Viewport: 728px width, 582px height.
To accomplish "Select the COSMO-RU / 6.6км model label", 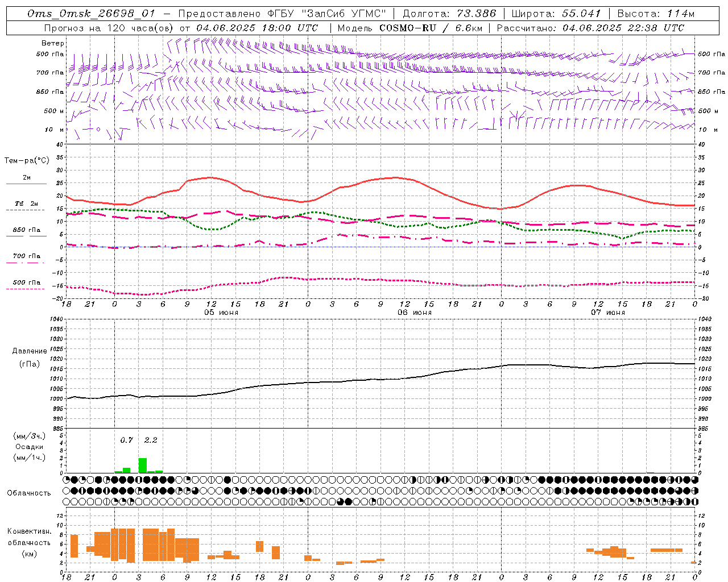I will pos(431,28).
